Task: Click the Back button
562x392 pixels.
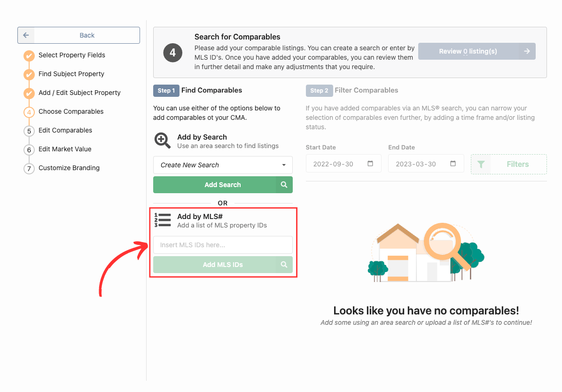Action: coord(78,35)
